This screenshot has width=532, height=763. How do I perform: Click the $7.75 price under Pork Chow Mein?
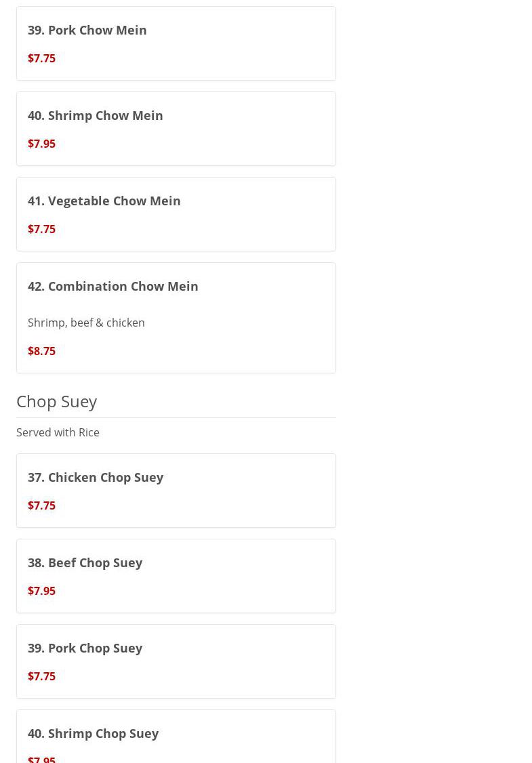point(41,58)
